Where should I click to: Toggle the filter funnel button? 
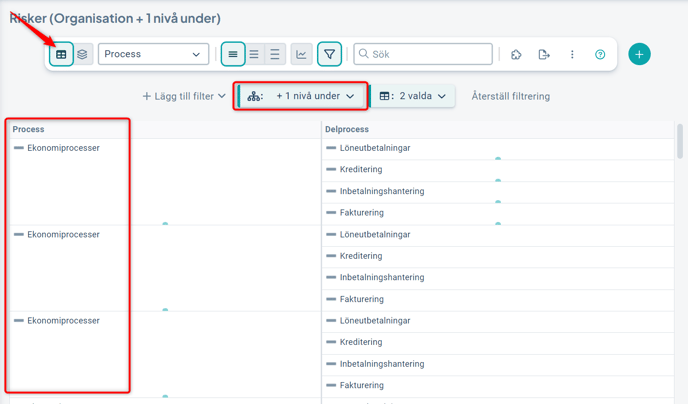point(329,54)
